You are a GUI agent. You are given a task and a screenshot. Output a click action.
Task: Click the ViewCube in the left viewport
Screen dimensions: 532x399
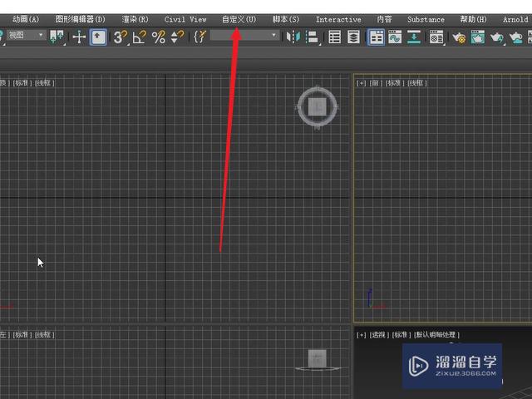click(318, 359)
